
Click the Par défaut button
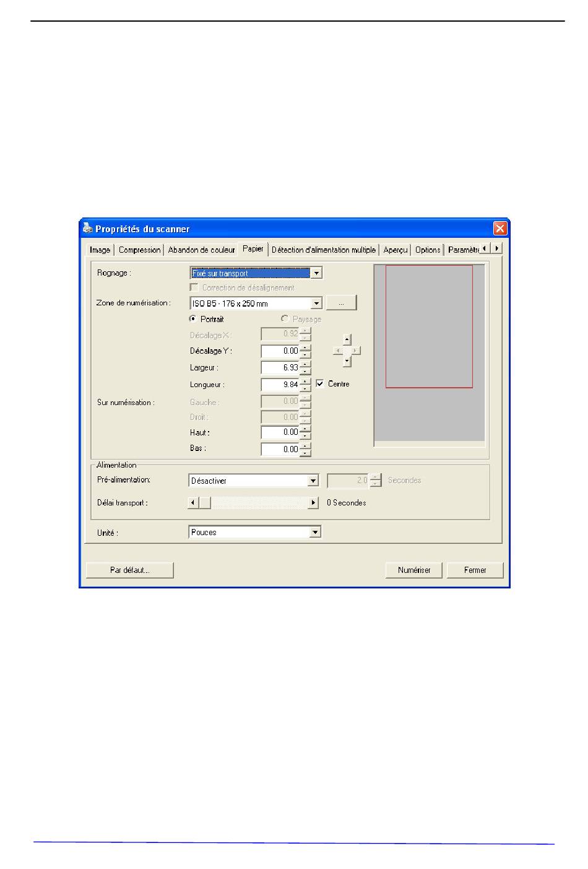coord(130,570)
